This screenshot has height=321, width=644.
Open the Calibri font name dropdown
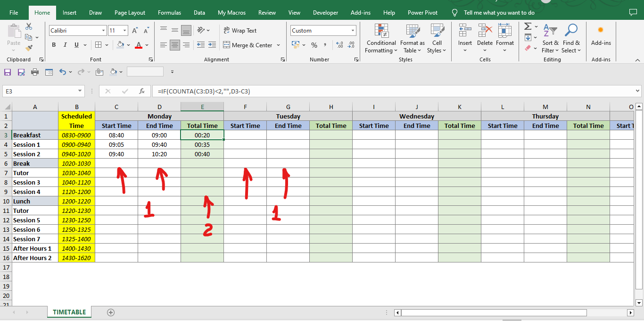(x=103, y=31)
